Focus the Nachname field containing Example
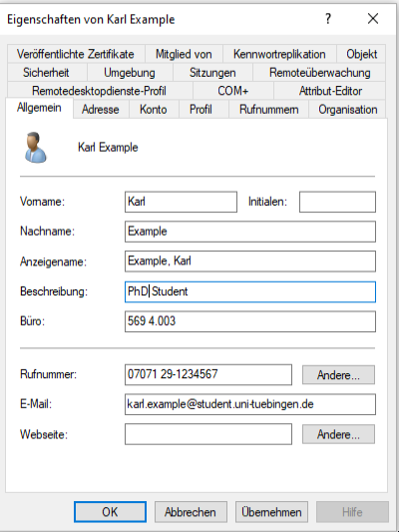Image resolution: width=399 pixels, height=532 pixels. (250, 232)
